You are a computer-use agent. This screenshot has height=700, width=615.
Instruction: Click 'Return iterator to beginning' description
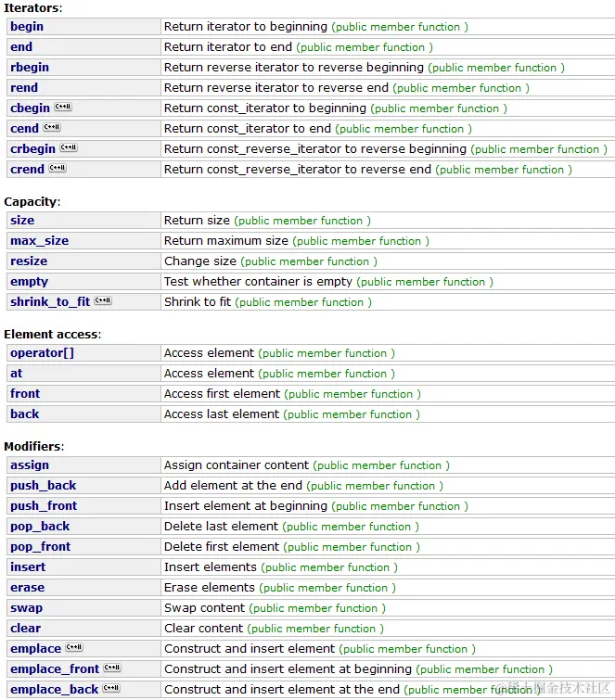coord(246,27)
